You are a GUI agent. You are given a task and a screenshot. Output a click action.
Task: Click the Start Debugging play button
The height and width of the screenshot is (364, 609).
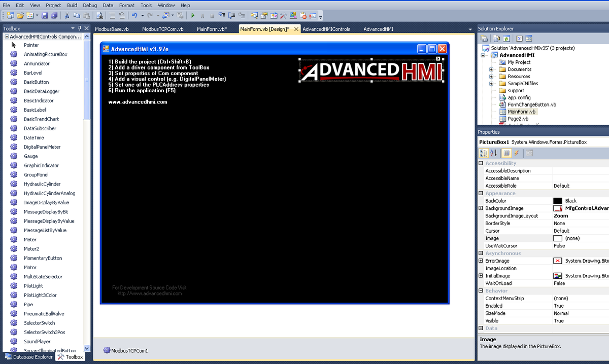[x=193, y=16]
